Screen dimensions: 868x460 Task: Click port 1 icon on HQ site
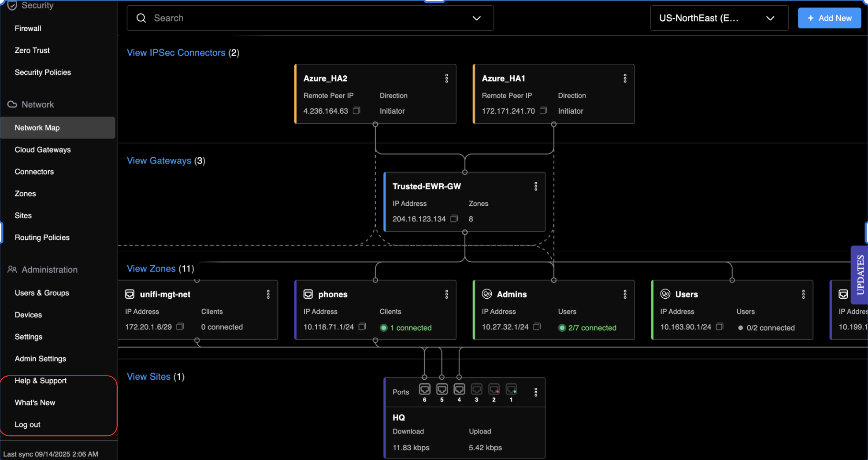(511, 390)
